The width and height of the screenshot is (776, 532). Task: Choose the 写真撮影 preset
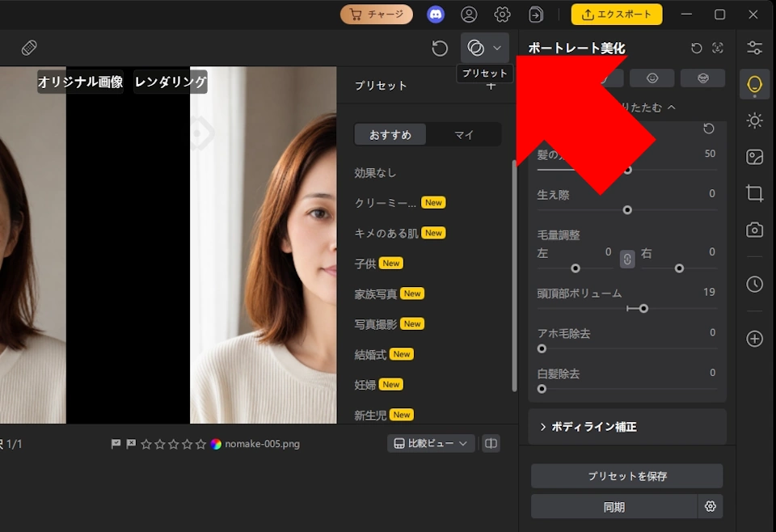pos(390,324)
